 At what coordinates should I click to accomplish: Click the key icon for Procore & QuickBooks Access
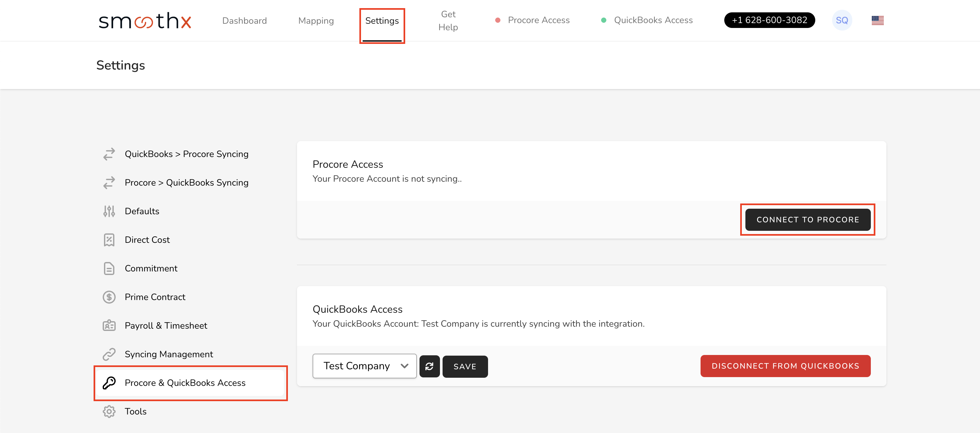coord(109,382)
